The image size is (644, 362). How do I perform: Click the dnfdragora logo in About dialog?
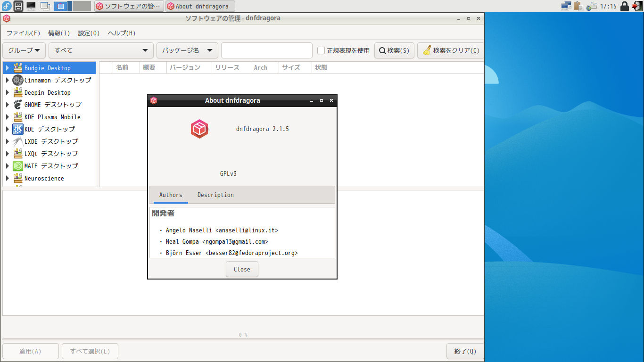click(199, 129)
